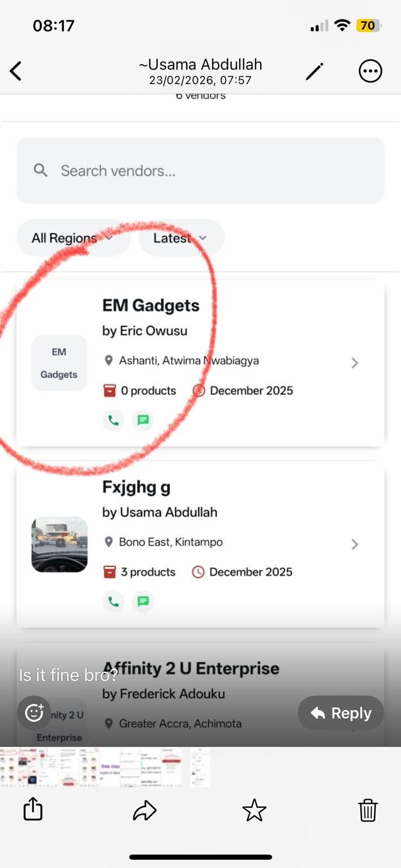Message EM Gadgets via chat icon
Image resolution: width=401 pixels, height=868 pixels.
click(143, 420)
